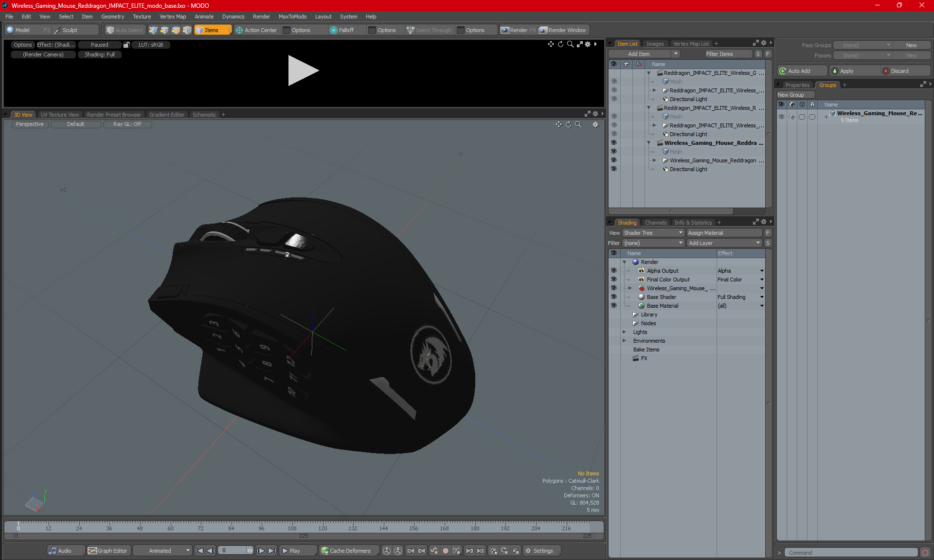
Task: Click the current frame number field
Action: (233, 551)
